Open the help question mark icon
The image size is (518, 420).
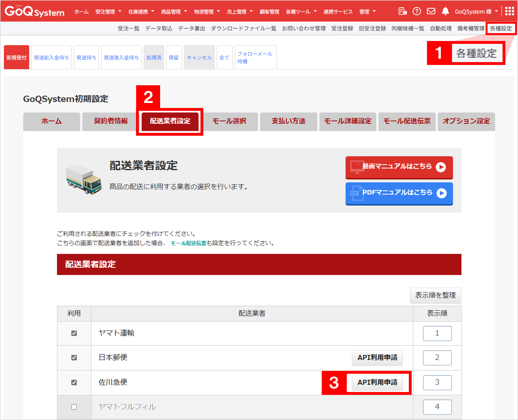tap(417, 11)
